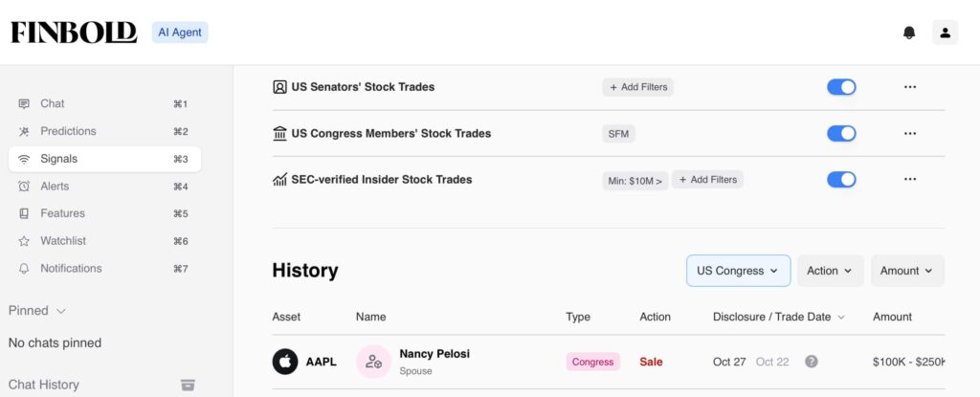Toggle off US Senators' Stock Trades signal
The height and width of the screenshot is (397, 980).
click(841, 87)
